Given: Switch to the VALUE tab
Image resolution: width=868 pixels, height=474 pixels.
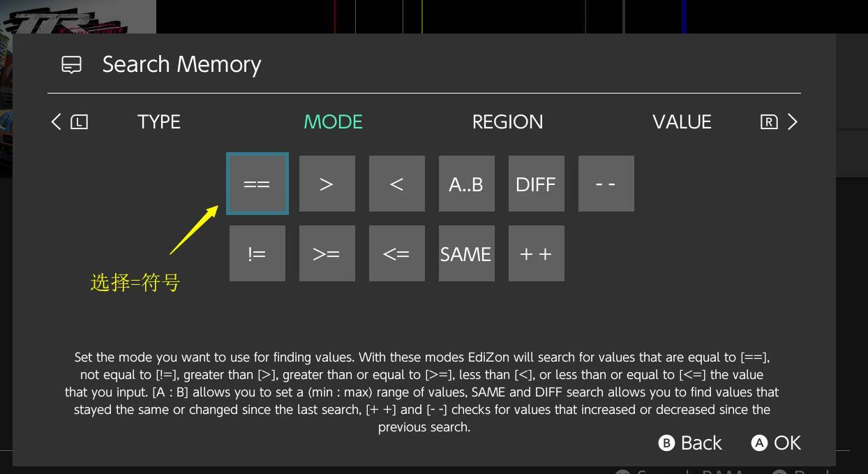Looking at the screenshot, I should [682, 121].
